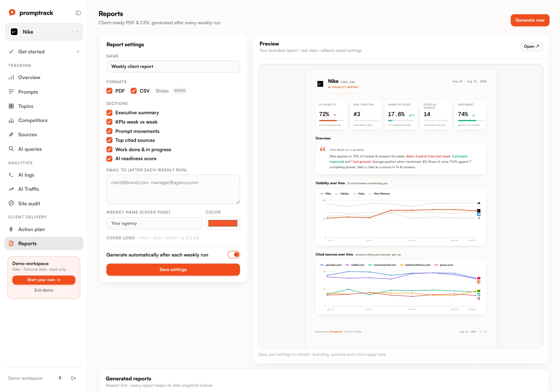Image resolution: width=560 pixels, height=392 pixels.
Task: Click the Share of Voice 17.6% value
Action: click(396, 114)
